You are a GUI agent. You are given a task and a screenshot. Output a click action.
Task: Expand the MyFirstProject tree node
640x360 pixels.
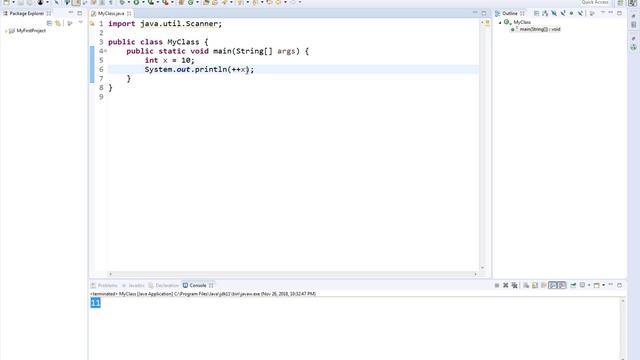5,31
